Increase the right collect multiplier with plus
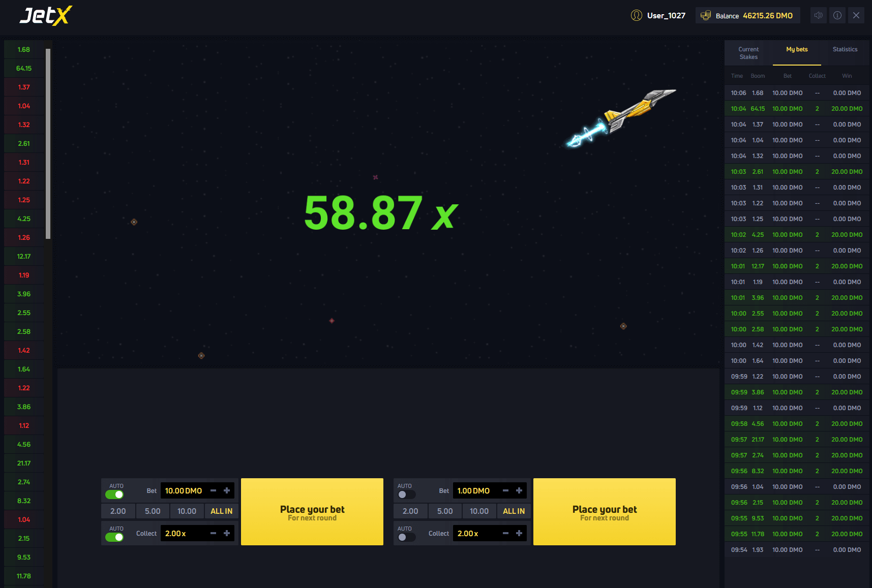 [x=519, y=533]
